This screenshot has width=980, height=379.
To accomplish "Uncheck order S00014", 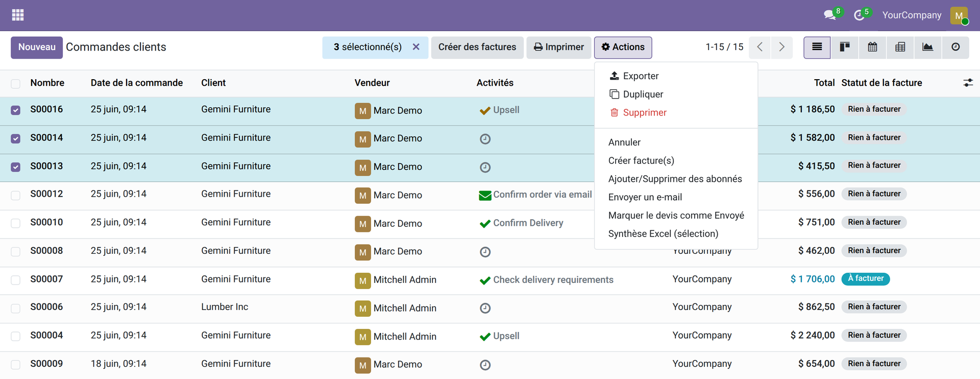I will [x=16, y=138].
